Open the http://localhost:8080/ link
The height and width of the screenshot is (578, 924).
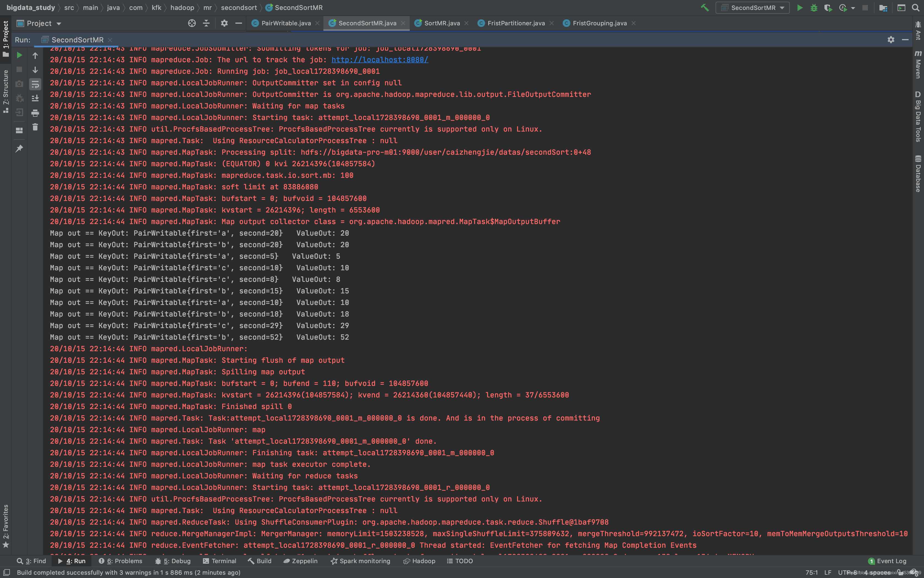coord(380,60)
